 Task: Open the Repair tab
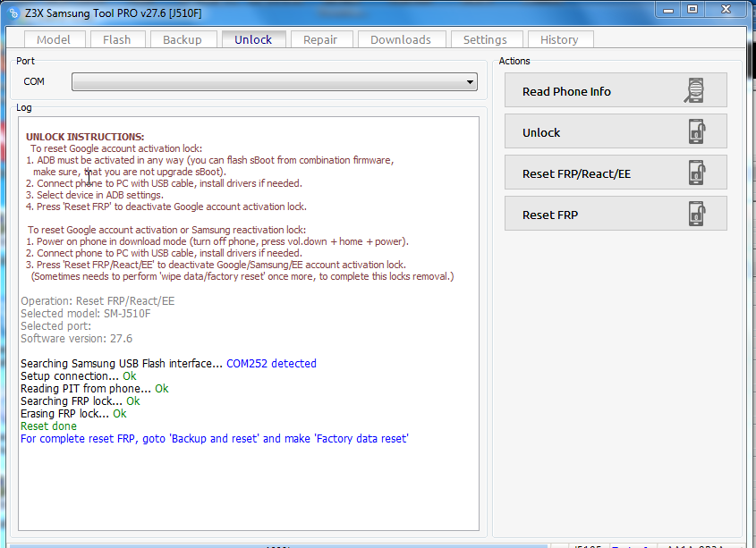pyautogui.click(x=320, y=39)
